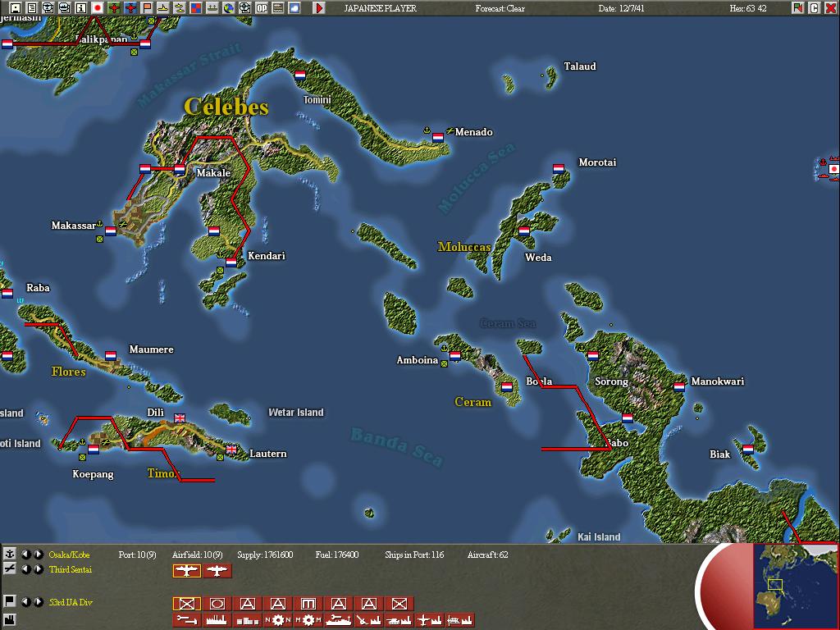Image resolution: width=840 pixels, height=630 pixels.
Task: Go to previous land unit before 53rd IJA Div
Action: tap(25, 601)
